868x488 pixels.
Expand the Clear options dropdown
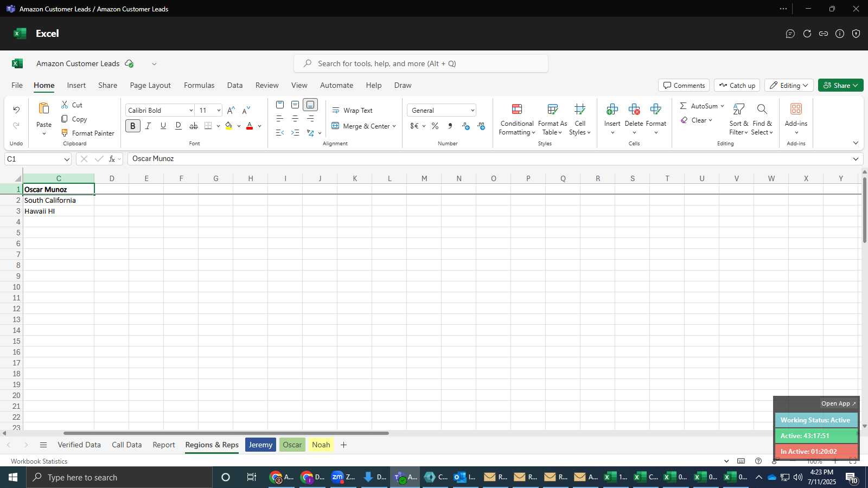[710, 120]
